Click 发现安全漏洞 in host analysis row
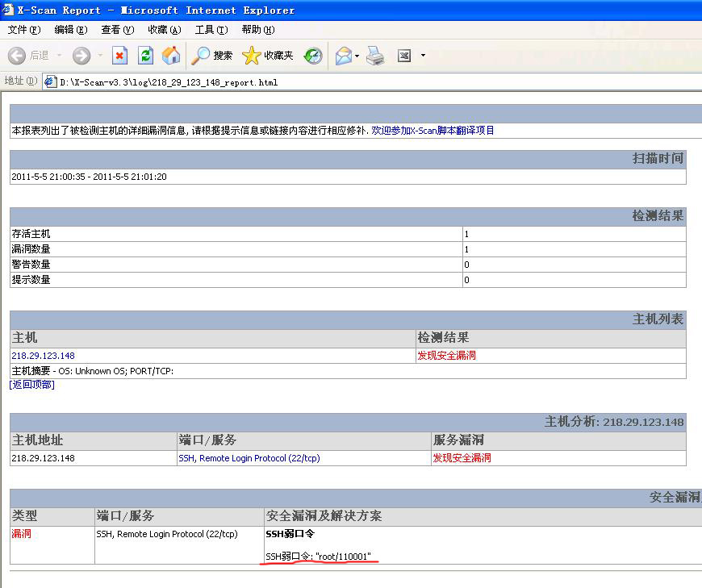Image resolution: width=702 pixels, height=588 pixels. point(462,458)
